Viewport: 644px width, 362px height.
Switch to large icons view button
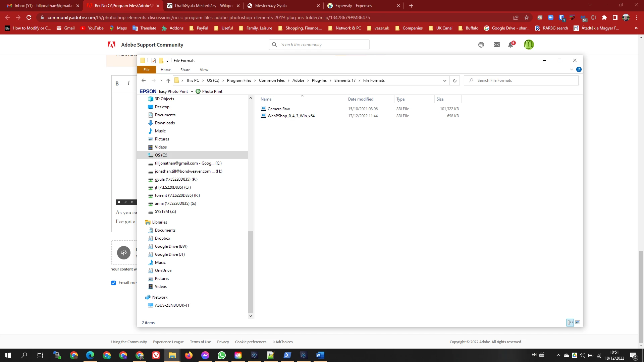point(578,322)
